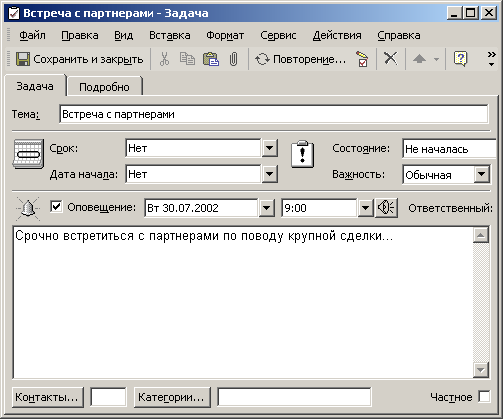This screenshot has width=503, height=419.
Task: Switch to the Подробно tab
Action: [x=104, y=87]
